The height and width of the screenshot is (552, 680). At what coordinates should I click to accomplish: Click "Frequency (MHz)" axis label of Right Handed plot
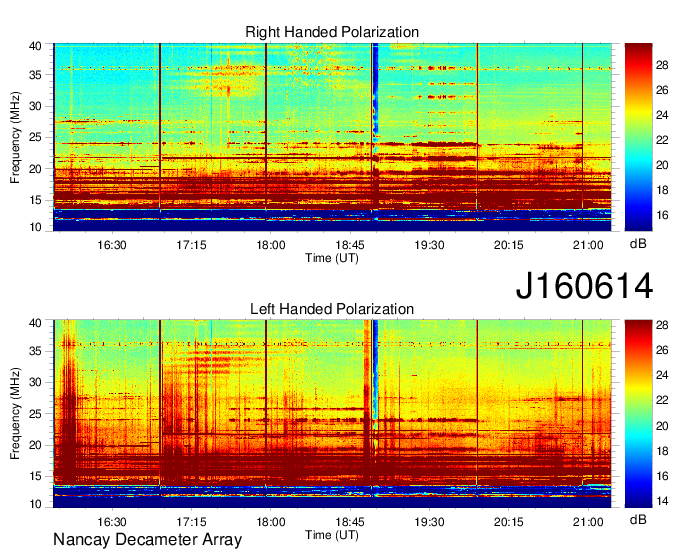pos(15,137)
